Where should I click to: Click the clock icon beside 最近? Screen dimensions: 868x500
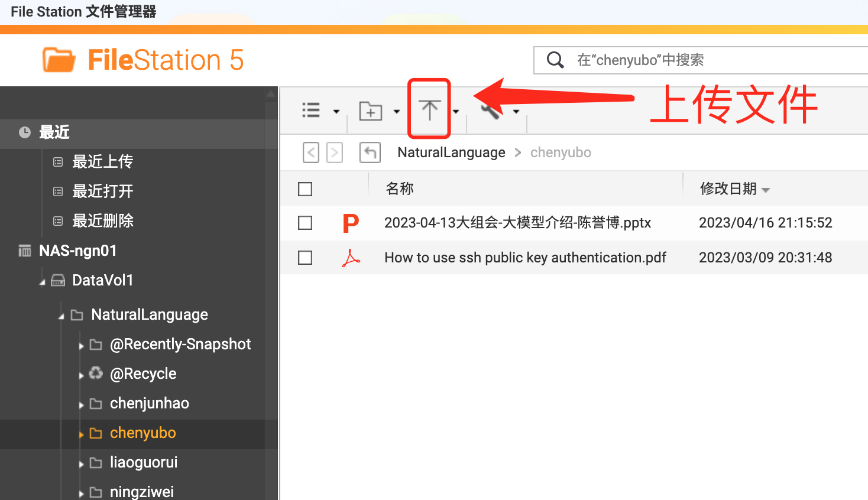tap(25, 132)
